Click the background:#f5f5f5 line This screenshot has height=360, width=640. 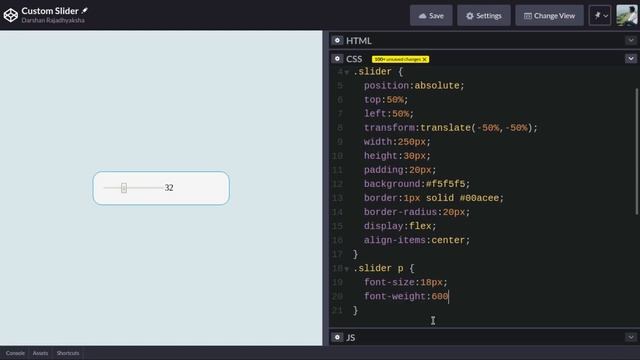417,184
